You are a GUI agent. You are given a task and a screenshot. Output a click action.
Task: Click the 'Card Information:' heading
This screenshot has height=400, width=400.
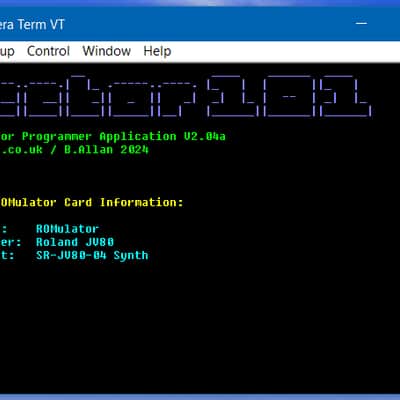pyautogui.click(x=124, y=202)
